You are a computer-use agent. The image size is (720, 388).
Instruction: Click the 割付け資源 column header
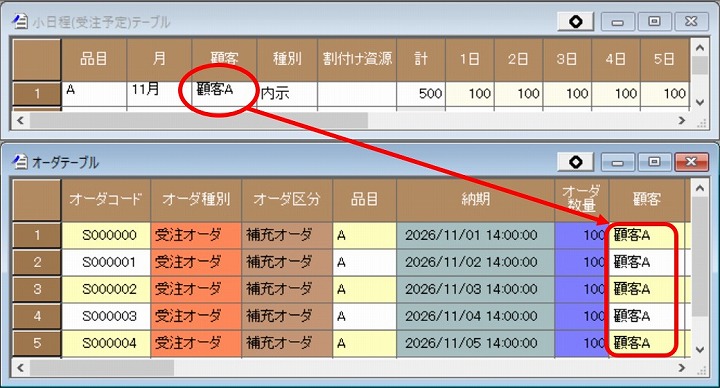357,59
